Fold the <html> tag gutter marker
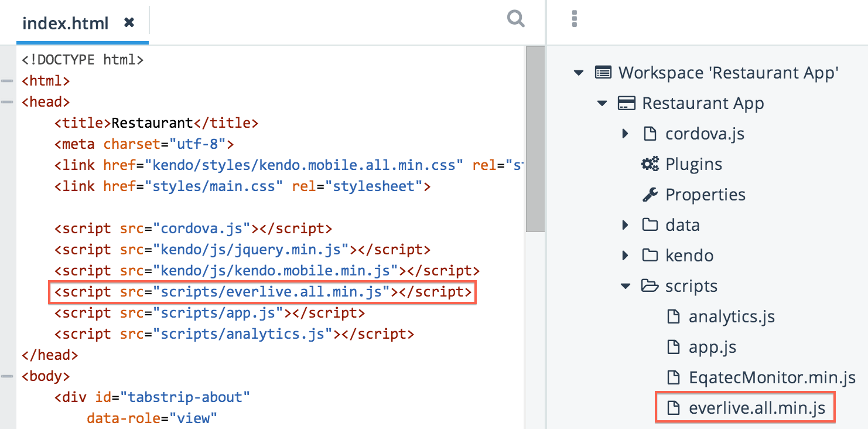 [x=7, y=80]
